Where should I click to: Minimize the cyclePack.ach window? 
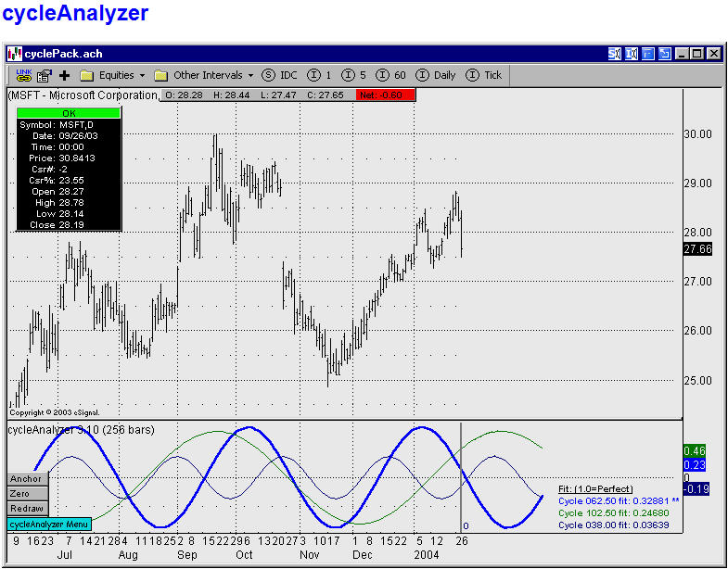point(682,54)
